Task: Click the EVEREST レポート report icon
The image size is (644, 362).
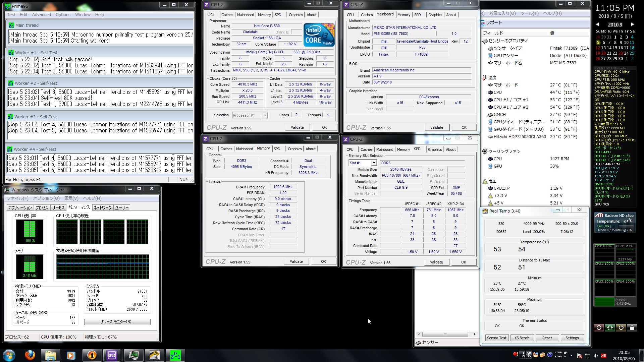Action: pos(482,23)
